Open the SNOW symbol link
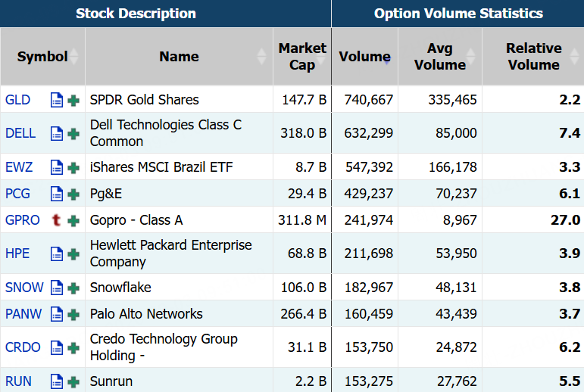584x392 pixels. coord(24,288)
